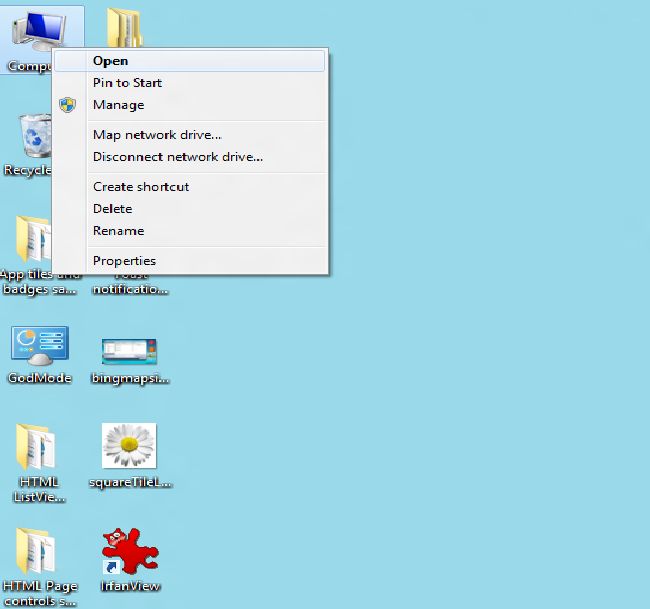Choose Create shortcut in context menu
Viewport: 650px width, 609px height.
point(190,187)
